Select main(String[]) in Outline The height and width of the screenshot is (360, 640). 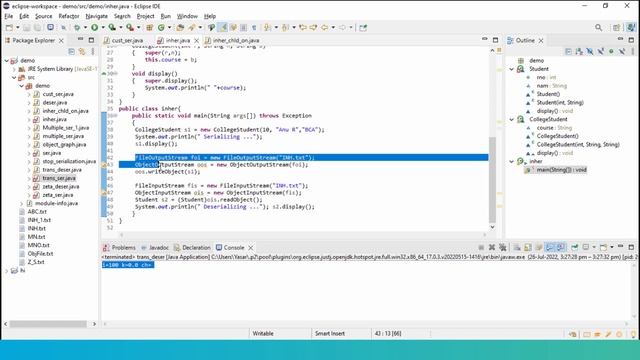click(561, 170)
